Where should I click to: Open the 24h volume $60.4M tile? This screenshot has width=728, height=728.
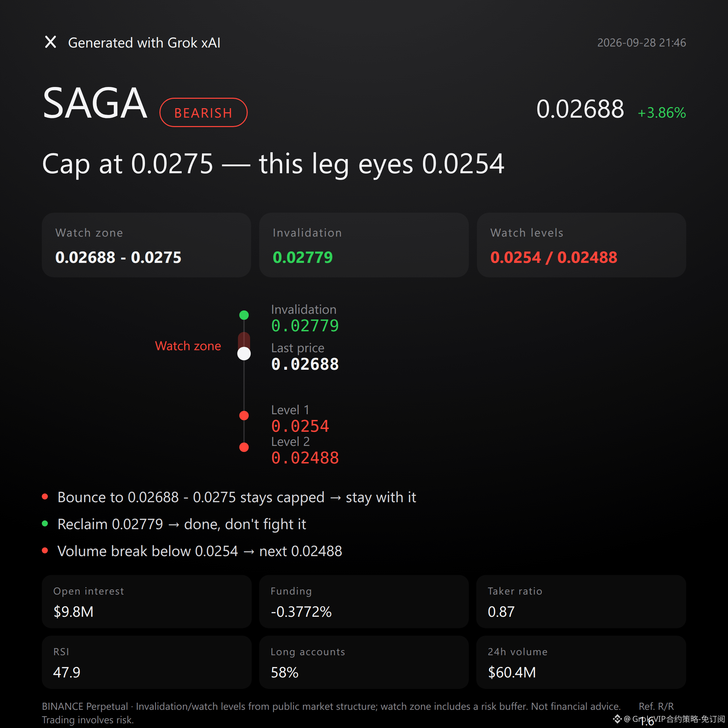coord(581,662)
